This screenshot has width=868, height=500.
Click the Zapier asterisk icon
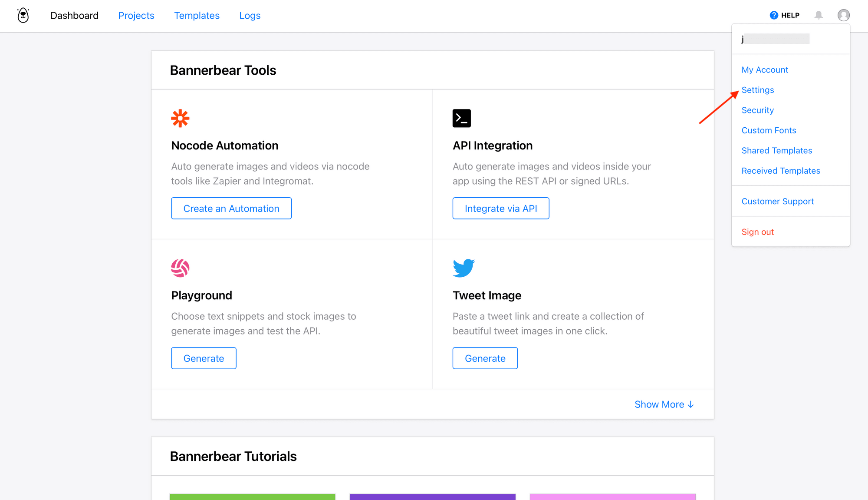pos(180,118)
